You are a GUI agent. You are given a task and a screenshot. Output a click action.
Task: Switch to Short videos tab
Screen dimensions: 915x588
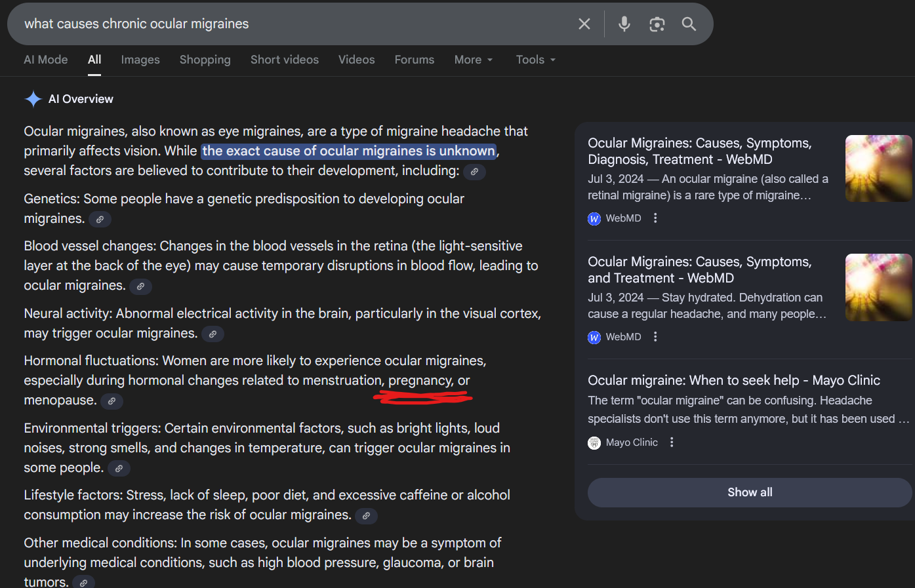(x=285, y=60)
